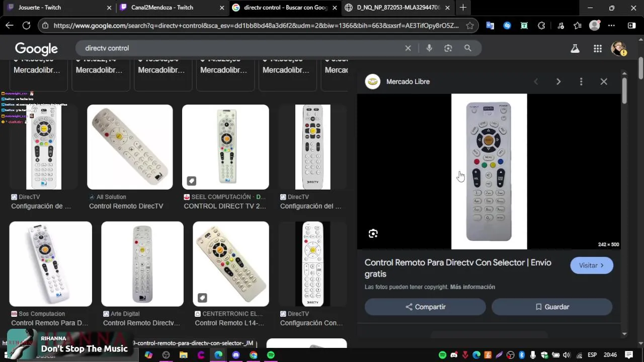The width and height of the screenshot is (644, 362).
Task: Start voice search with the microphone
Action: point(429,48)
